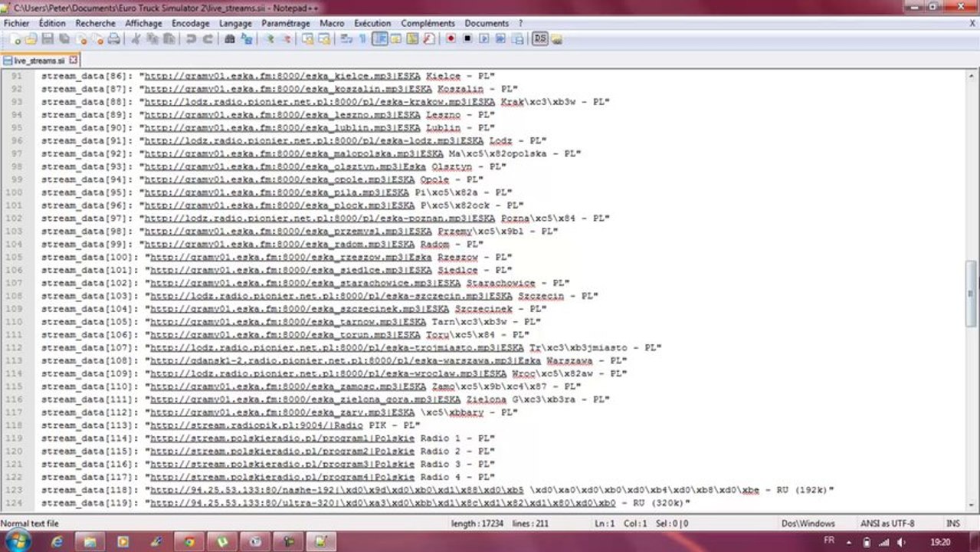Click the Open file folder icon
Viewport: 980px width, 552px height.
point(31,38)
